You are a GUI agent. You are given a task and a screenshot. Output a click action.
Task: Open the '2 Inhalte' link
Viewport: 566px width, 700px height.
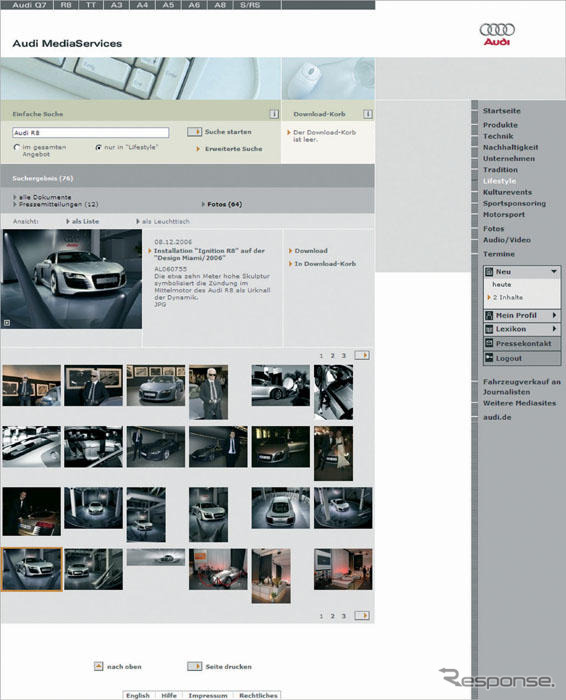(x=508, y=297)
